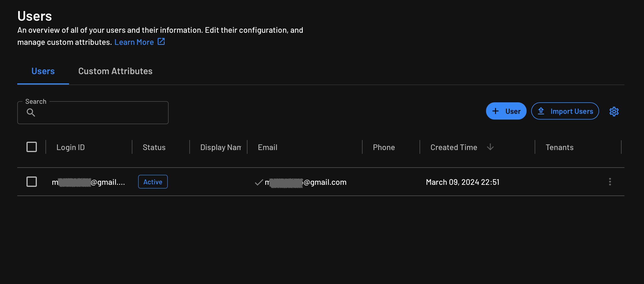Sort by the Login ID column
This screenshot has height=284, width=644.
pos(71,147)
